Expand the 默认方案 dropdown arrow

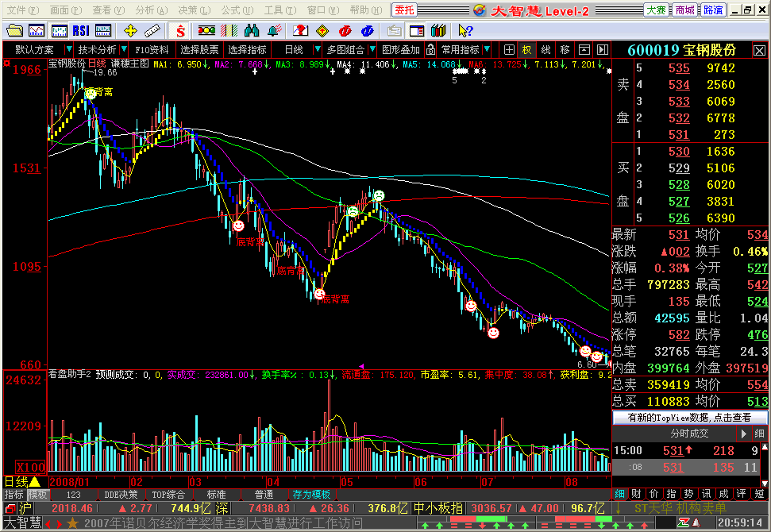tap(69, 50)
